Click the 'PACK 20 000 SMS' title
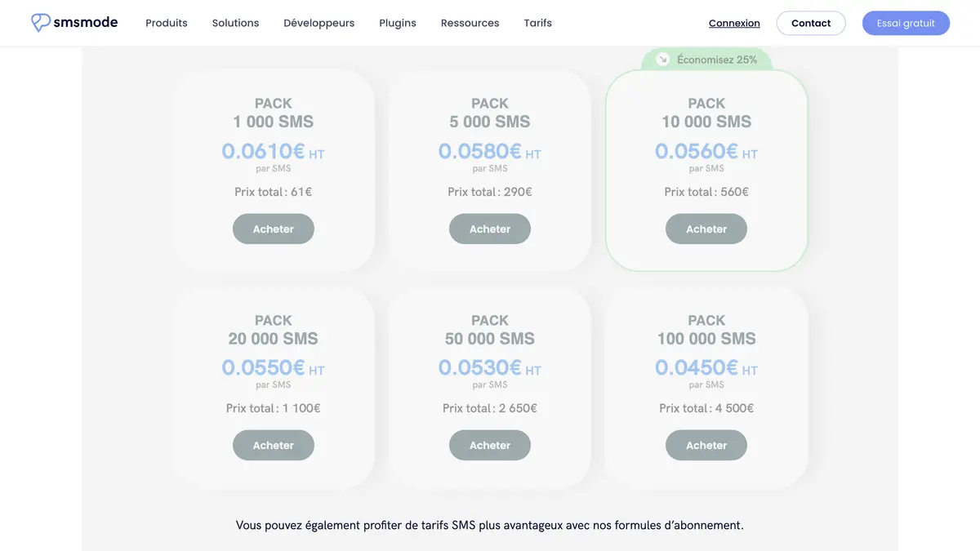This screenshot has width=980, height=551. (x=274, y=330)
